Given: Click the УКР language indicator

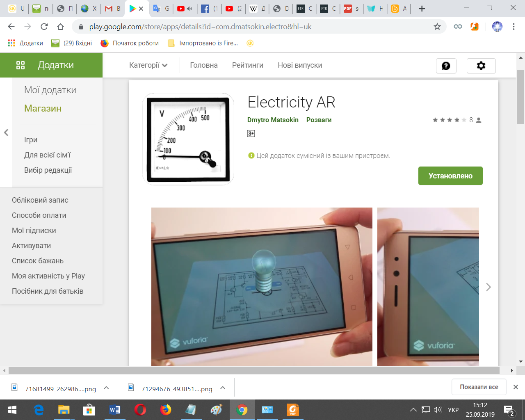Looking at the screenshot, I should tap(453, 410).
